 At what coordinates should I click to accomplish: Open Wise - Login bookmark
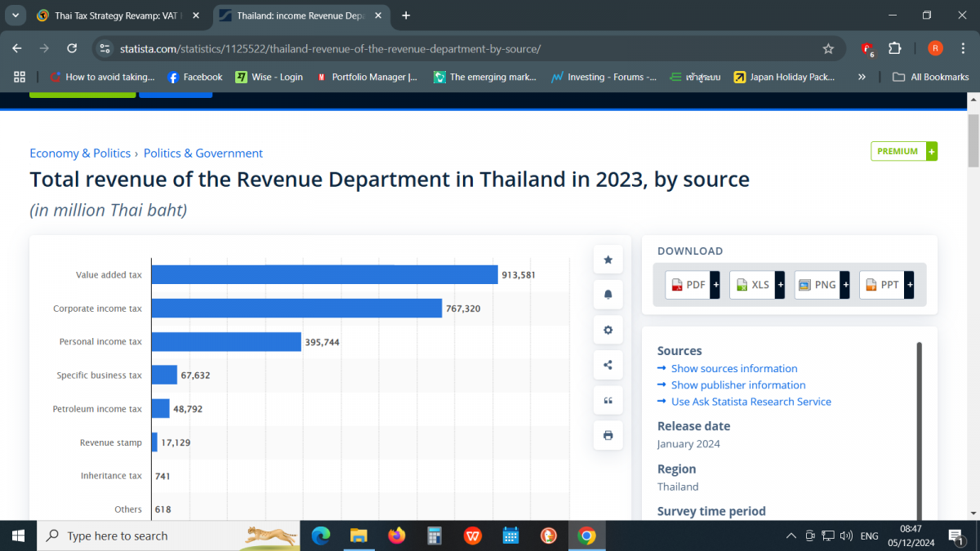click(269, 77)
